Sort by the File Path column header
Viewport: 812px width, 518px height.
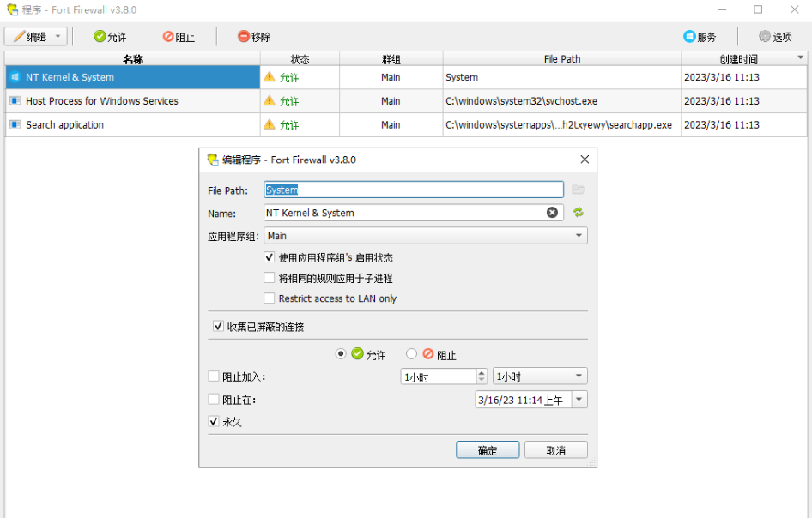562,59
